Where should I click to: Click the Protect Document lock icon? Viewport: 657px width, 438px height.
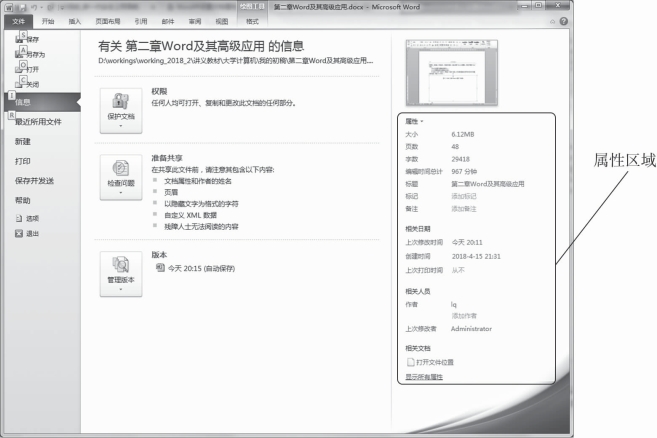[121, 101]
